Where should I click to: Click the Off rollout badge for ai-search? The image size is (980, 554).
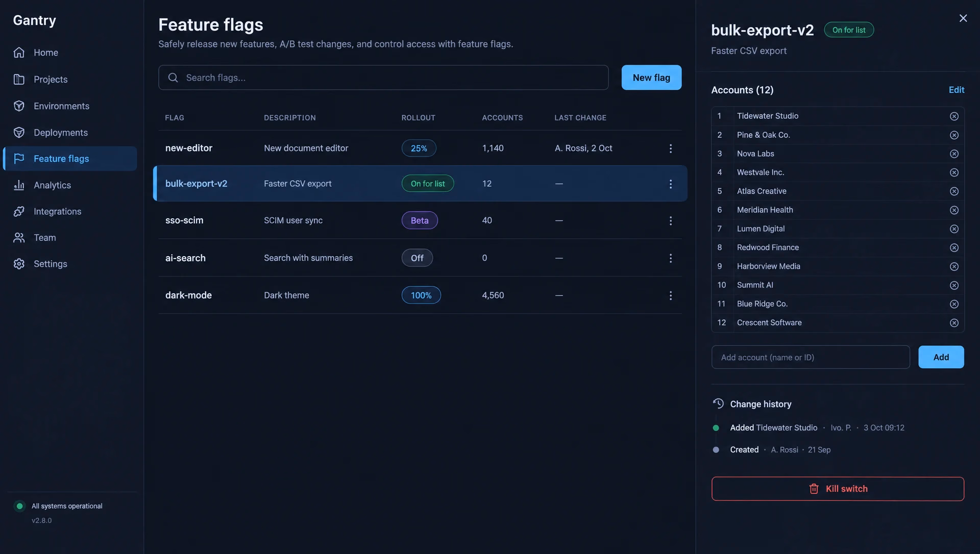point(417,258)
